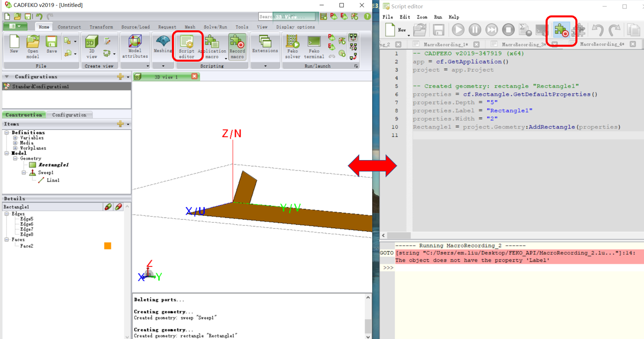Open the Extensions group
Image resolution: width=644 pixels, height=339 pixels.
pos(265,45)
